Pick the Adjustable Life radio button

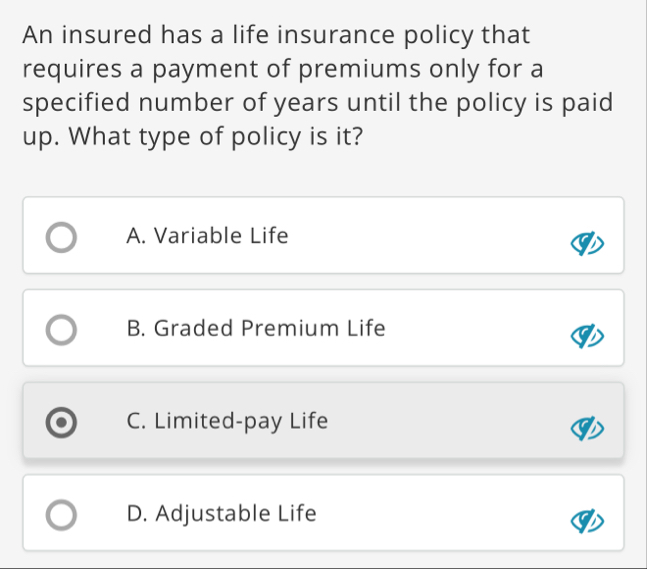pos(62,517)
